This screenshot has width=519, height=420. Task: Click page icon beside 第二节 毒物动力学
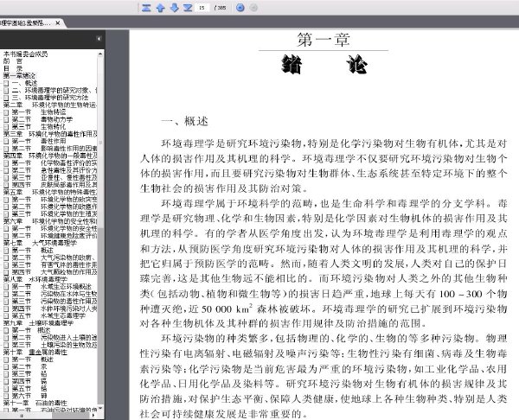(6, 119)
